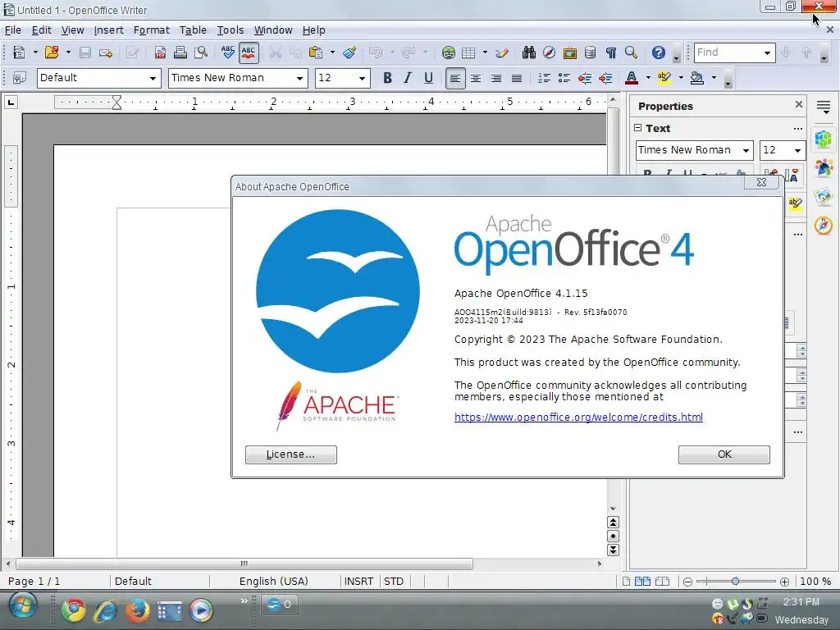
Task: Open sidebar Navigator deck icon
Action: click(824, 226)
